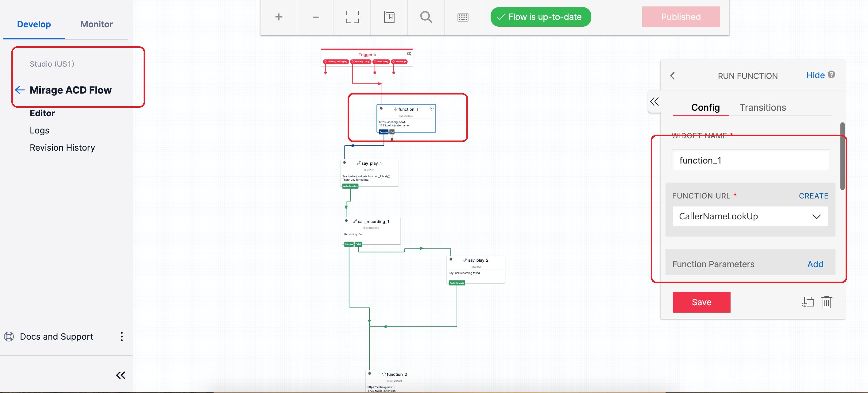The width and height of the screenshot is (868, 393).
Task: Click Audio Complete on say_play_2
Action: (x=457, y=283)
